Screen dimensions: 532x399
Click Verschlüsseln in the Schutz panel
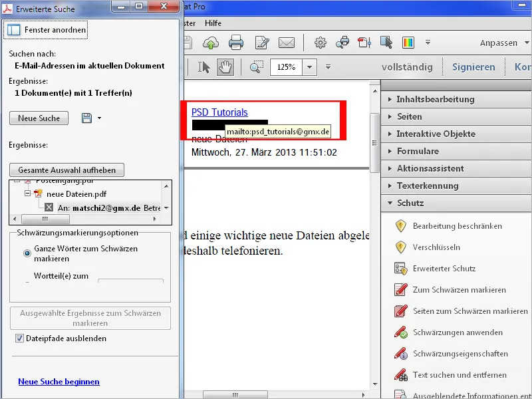[x=436, y=247]
